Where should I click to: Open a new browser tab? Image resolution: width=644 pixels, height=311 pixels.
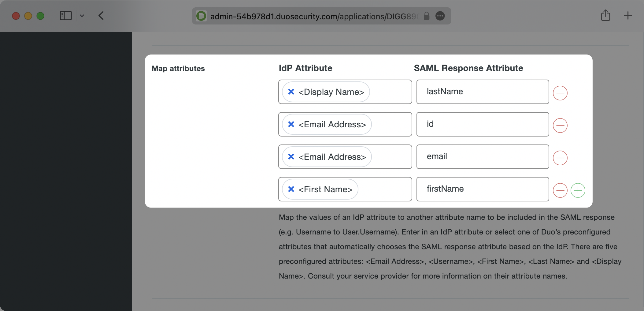[627, 16]
